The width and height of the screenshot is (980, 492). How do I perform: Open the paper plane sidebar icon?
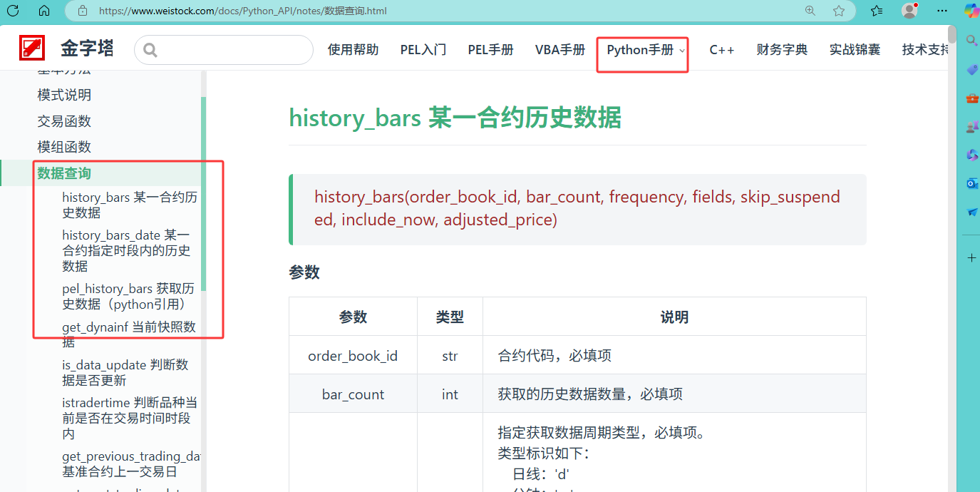971,212
